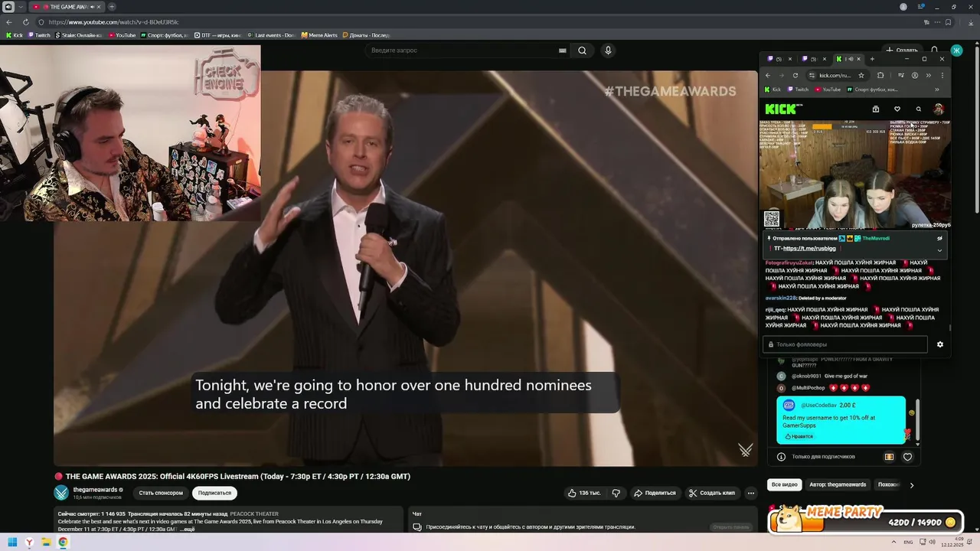
Task: Open the on-screen keyboard icon in search box
Action: coord(562,51)
